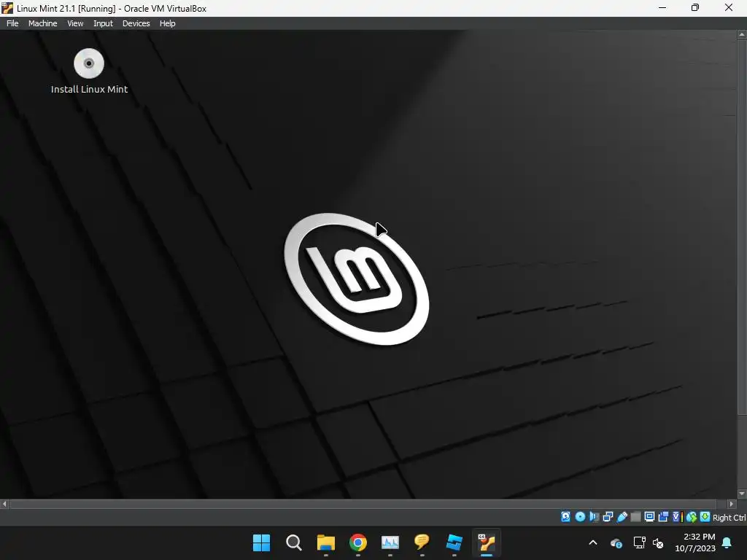
Task: Open the Roblox Studio taskbar icon
Action: pos(454,542)
